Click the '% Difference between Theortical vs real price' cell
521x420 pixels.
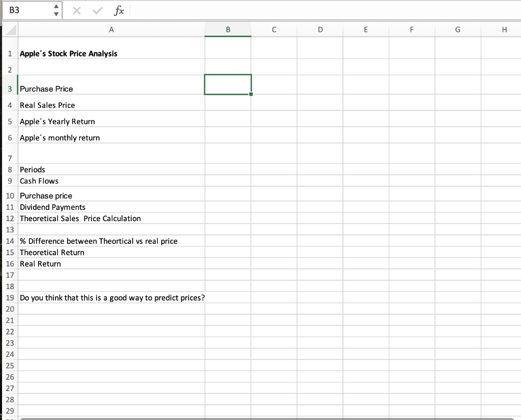111,241
